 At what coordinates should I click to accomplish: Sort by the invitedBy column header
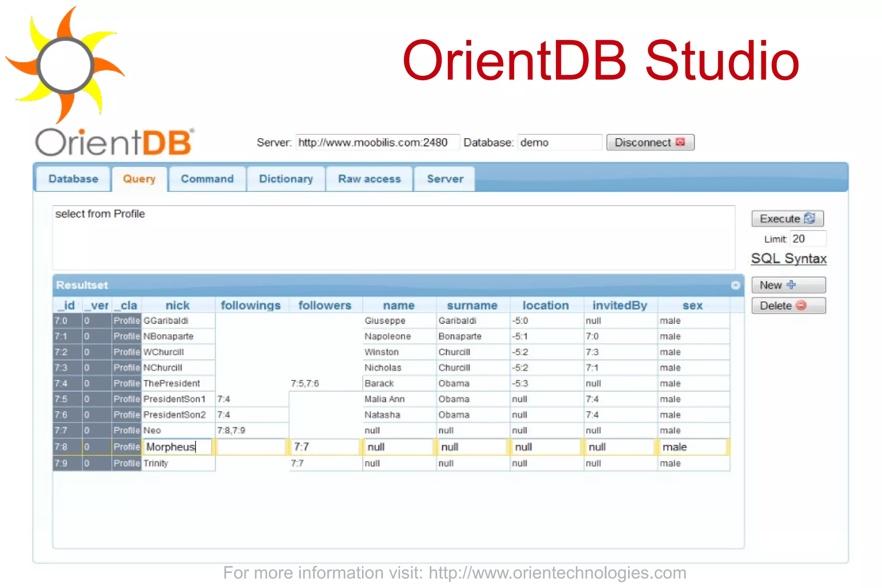point(620,305)
